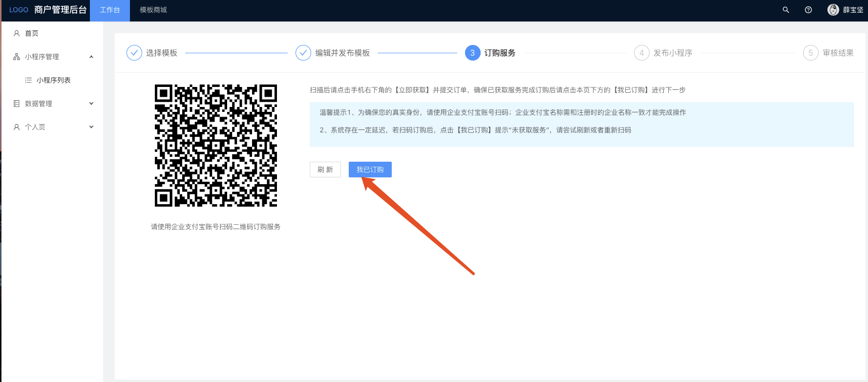Click the LOGO text in header
The image size is (868, 382).
tap(19, 10)
